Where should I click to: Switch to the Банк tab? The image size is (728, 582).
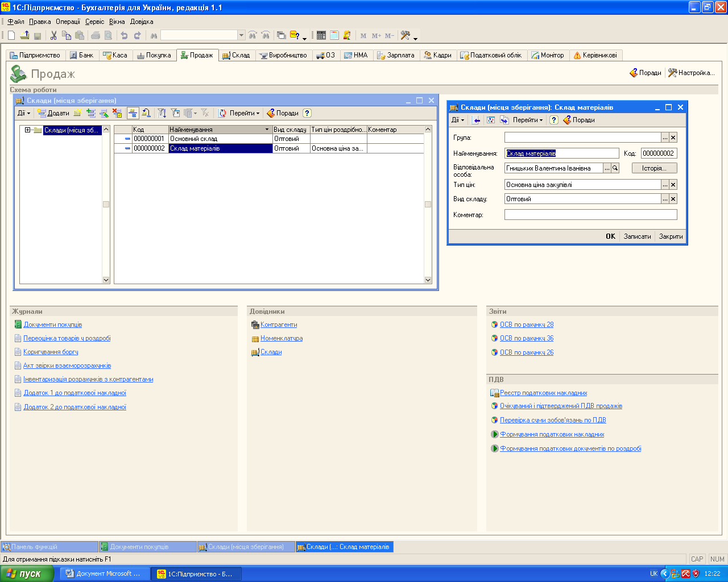pyautogui.click(x=81, y=55)
